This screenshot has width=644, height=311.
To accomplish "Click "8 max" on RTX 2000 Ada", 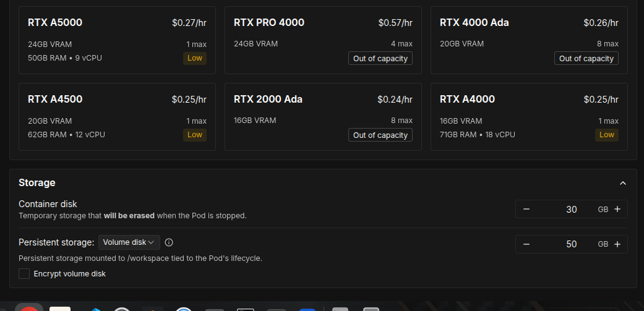I will [x=401, y=121].
